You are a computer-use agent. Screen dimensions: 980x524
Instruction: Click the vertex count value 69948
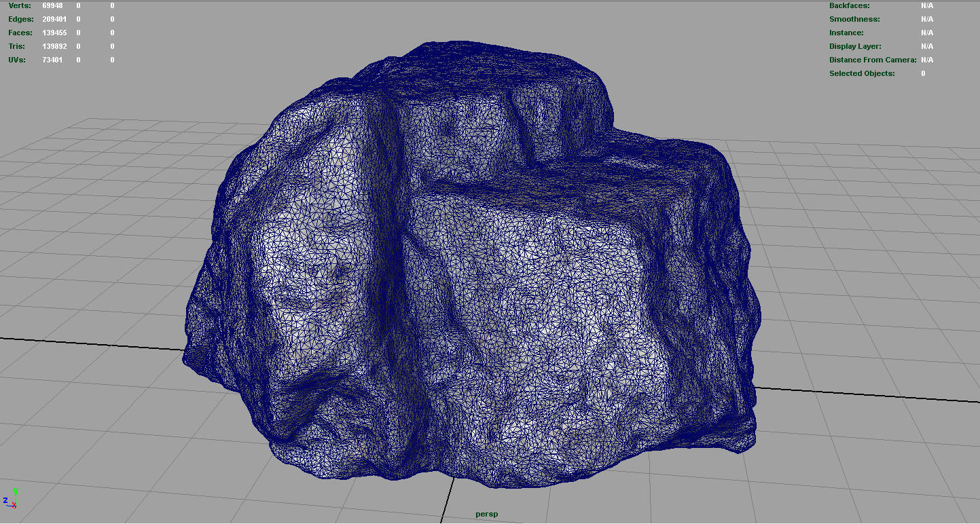52,5
